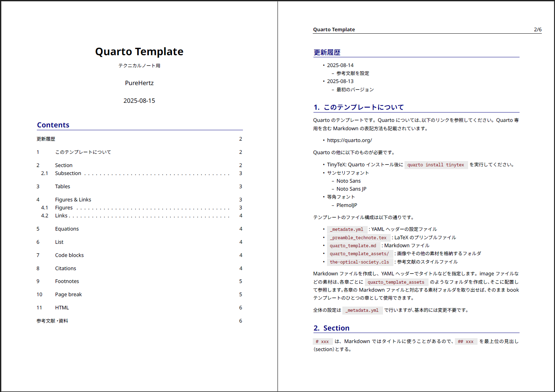Screen dimensions: 555x392
Task: Click the 2. Section heading on page 2
Action: pyautogui.click(x=332, y=328)
